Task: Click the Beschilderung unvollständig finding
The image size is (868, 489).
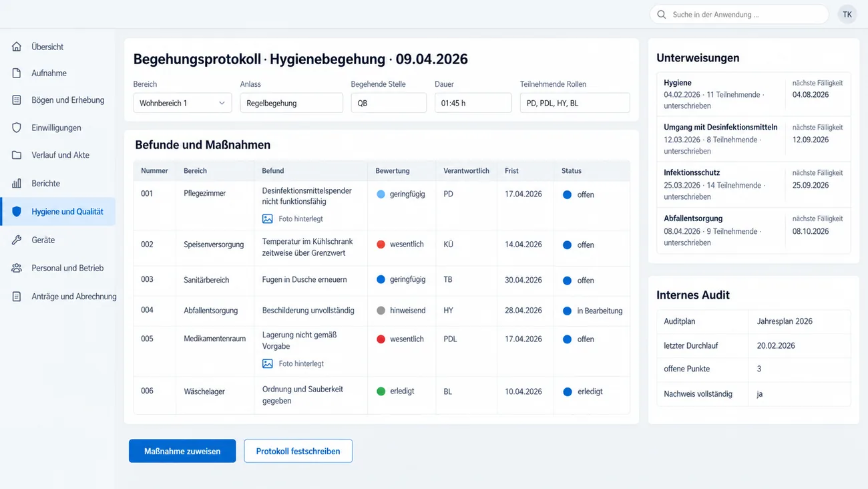Action: coord(308,311)
